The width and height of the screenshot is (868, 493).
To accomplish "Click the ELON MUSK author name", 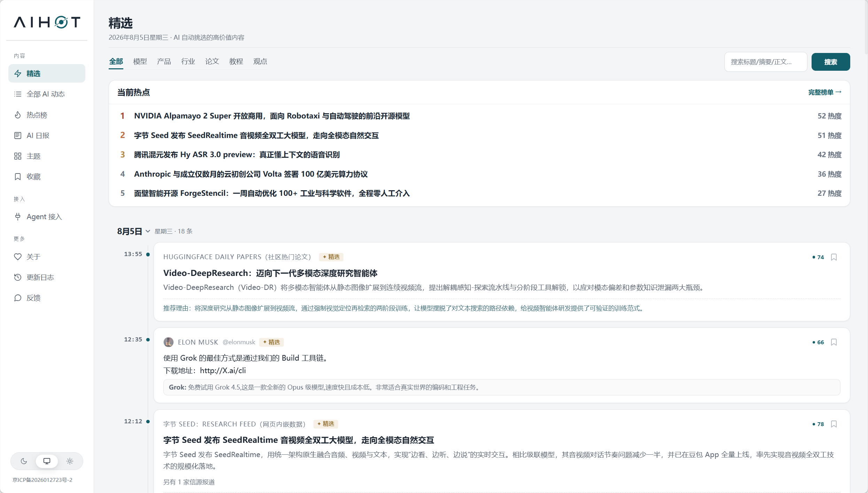I will tap(198, 342).
